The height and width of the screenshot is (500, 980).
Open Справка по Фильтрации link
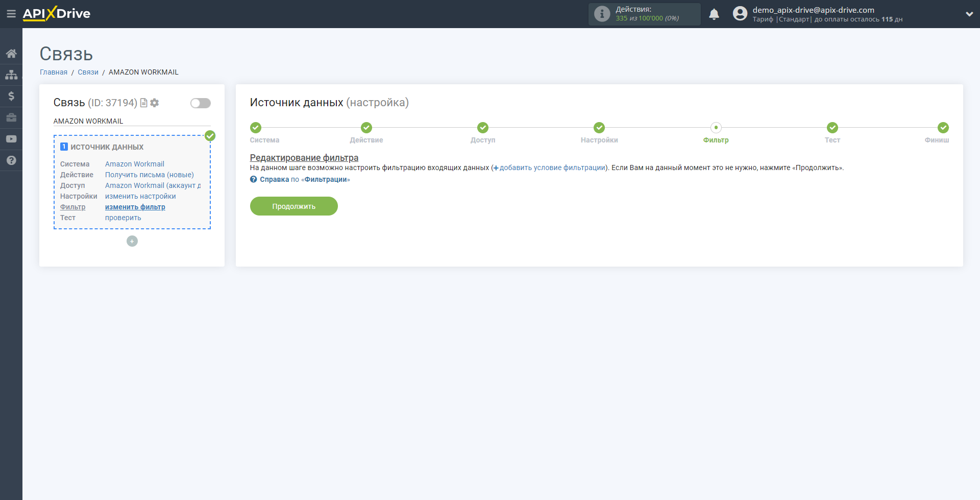pos(305,179)
